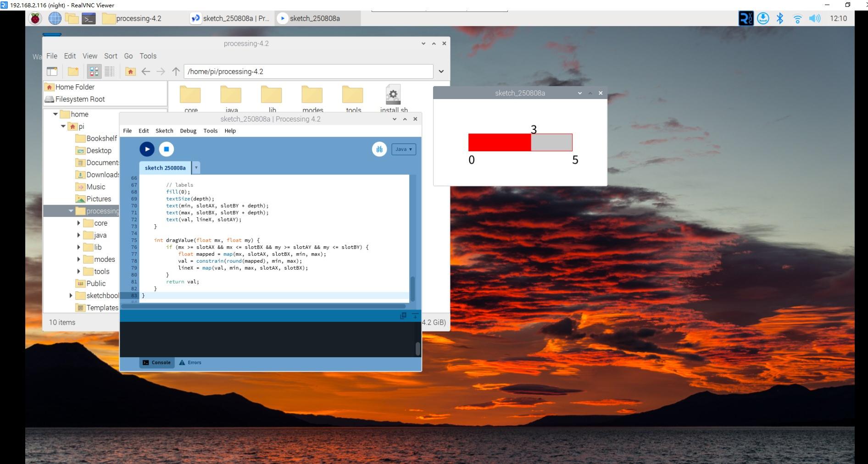Open RealVNC server tray icon

[746, 18]
